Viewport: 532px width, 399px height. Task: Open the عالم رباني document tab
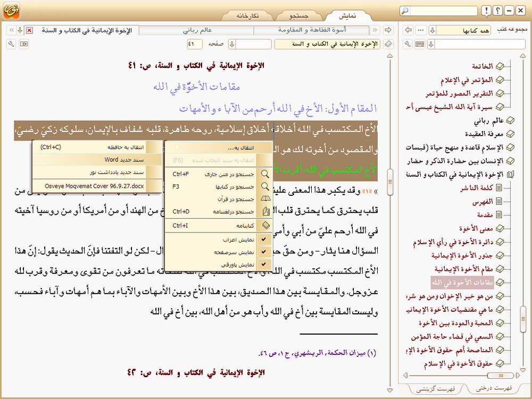point(197,30)
